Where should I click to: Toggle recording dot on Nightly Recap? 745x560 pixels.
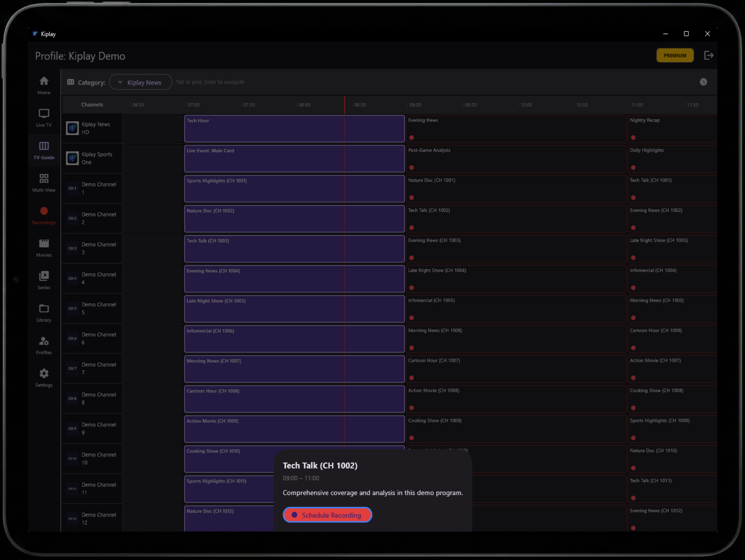pyautogui.click(x=633, y=137)
